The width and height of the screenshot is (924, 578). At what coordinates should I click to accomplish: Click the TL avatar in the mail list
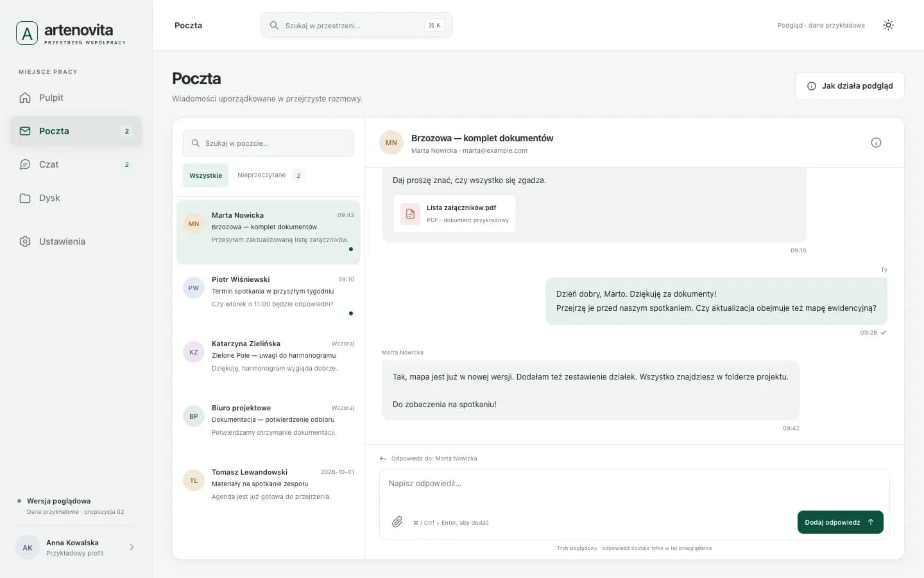[194, 480]
